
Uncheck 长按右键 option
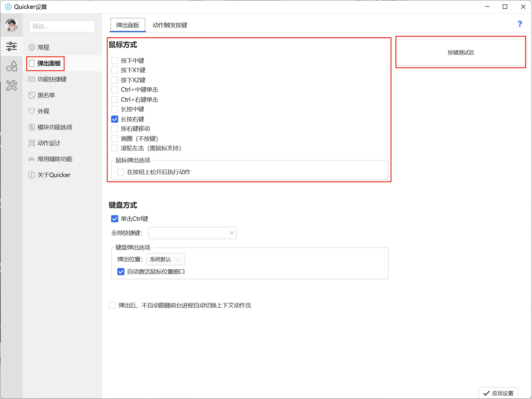coord(115,119)
